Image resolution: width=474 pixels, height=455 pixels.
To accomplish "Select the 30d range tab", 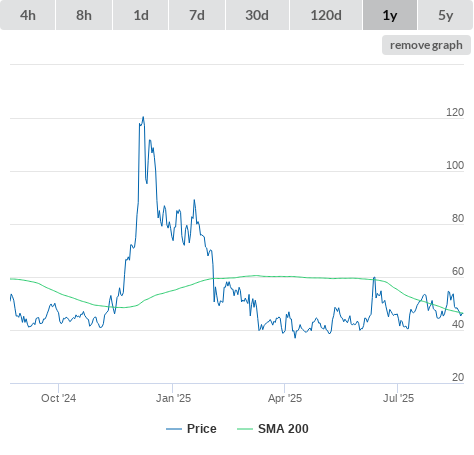I will click(x=257, y=15).
